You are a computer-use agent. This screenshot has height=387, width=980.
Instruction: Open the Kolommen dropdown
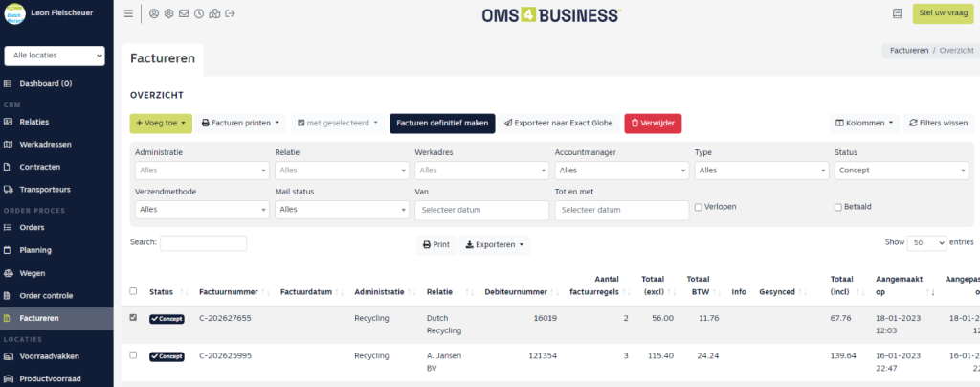click(864, 124)
